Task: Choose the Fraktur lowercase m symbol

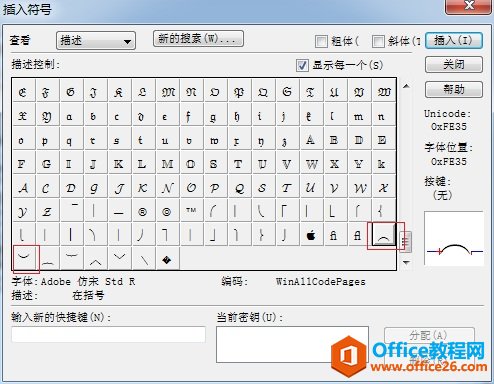Action: (360, 116)
